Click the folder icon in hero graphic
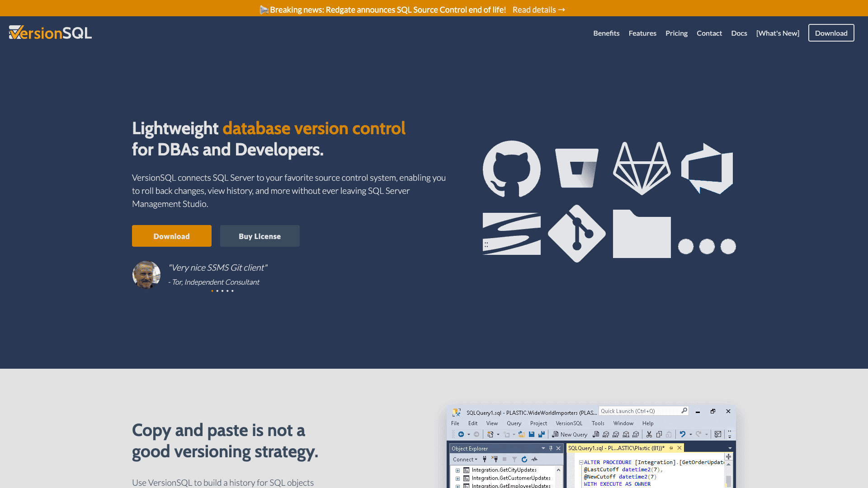The image size is (868, 488). (x=642, y=234)
